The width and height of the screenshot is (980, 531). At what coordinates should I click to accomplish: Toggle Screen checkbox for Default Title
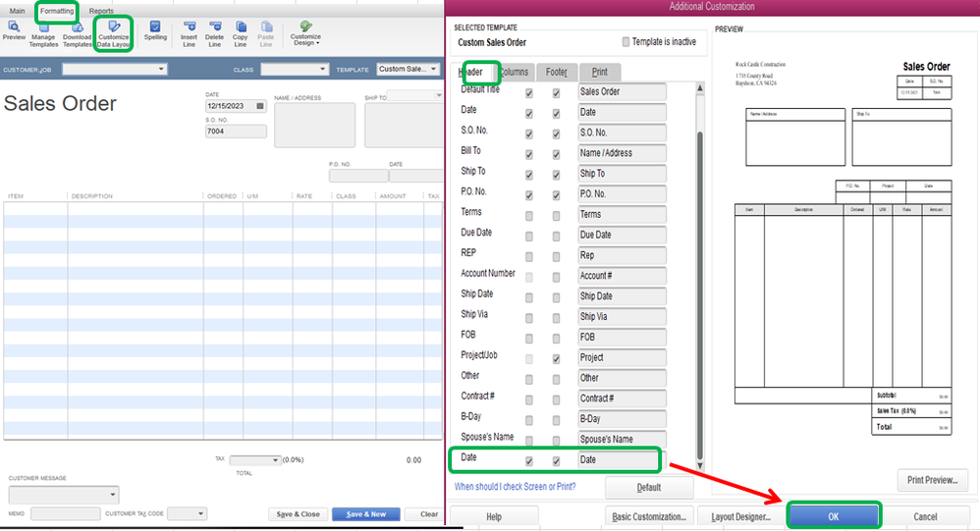click(529, 93)
